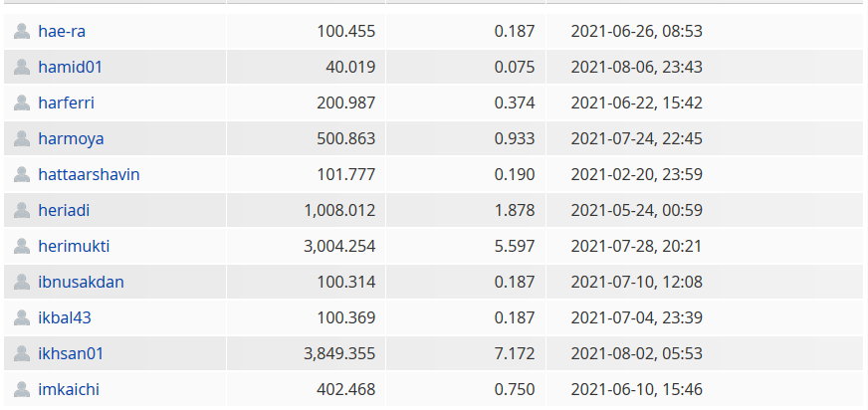Open the heriadi username link
Viewport: 868px width, 410px height.
pyautogui.click(x=64, y=210)
